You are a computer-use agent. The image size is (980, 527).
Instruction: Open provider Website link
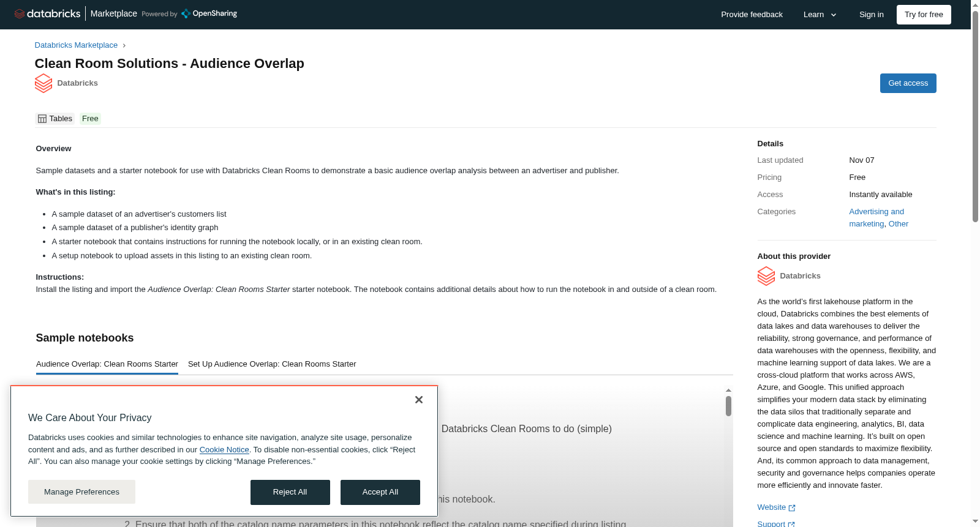[x=771, y=507]
